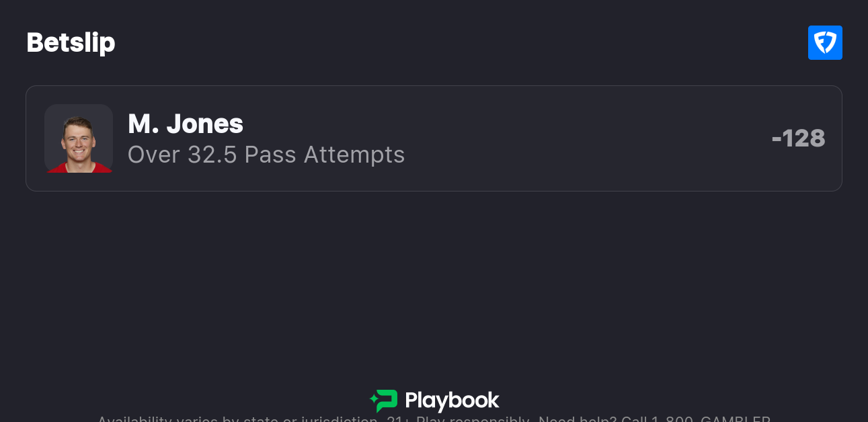Click the 32.5 line number

click(212, 155)
